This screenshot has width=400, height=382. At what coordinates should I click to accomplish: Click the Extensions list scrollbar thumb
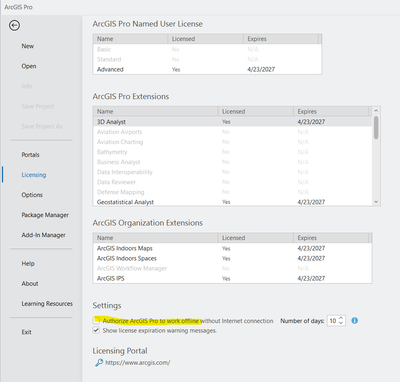tap(376, 127)
